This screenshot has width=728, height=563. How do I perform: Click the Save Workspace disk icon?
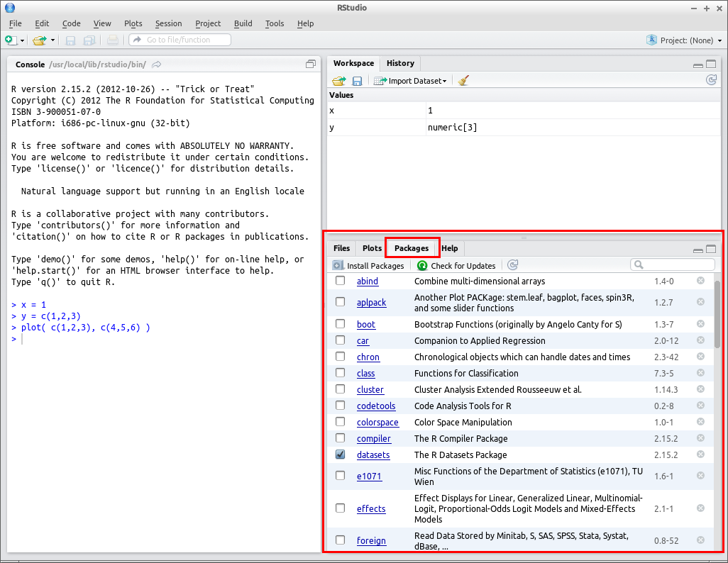coord(357,82)
